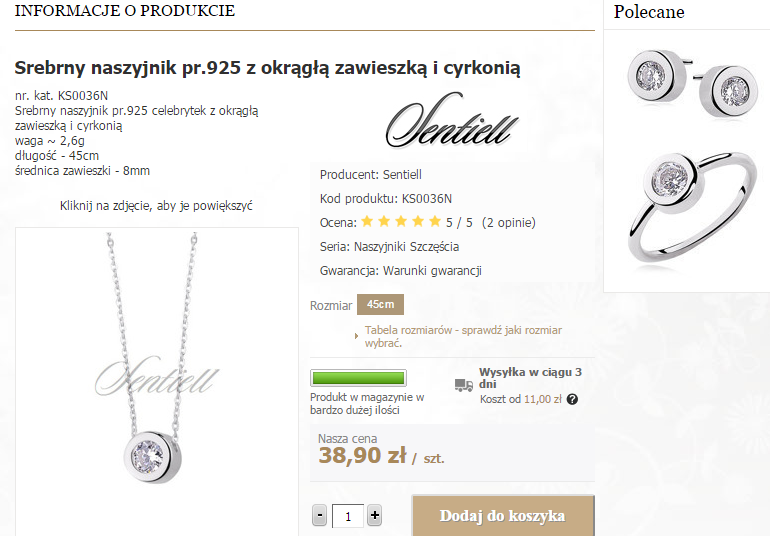Decrease quantity with the minus button

point(320,516)
